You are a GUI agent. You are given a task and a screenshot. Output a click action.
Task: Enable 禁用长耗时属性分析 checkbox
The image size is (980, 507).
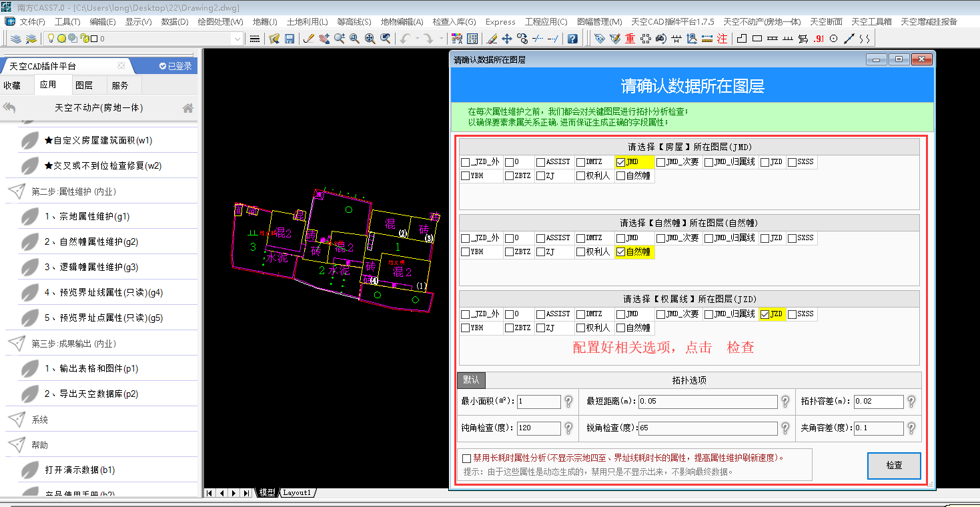pyautogui.click(x=466, y=458)
